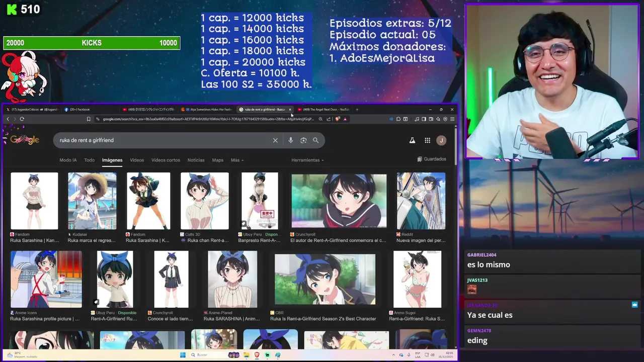Select the Videos search tab
644x362 pixels.
coord(137,160)
